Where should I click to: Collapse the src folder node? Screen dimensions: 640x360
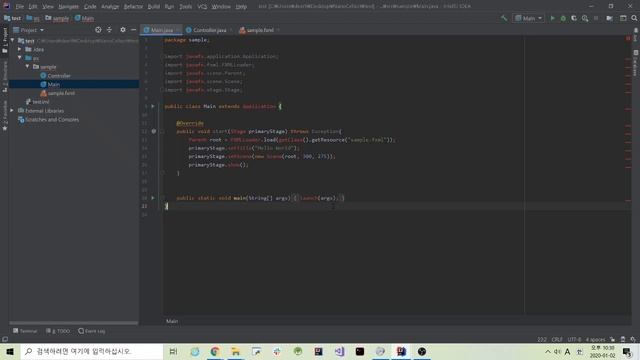pyautogui.click(x=20, y=58)
